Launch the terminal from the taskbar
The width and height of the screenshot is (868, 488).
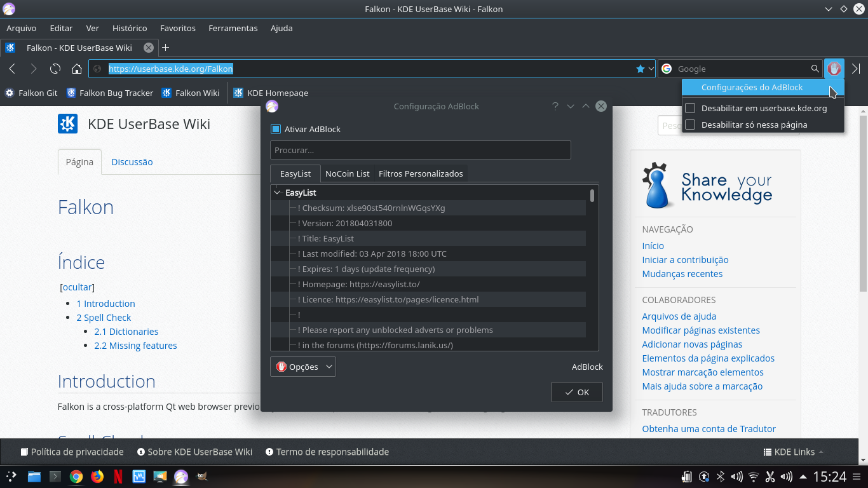[55, 476]
